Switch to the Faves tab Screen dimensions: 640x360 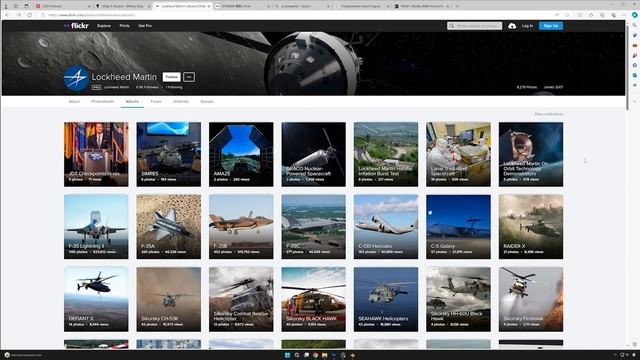coord(156,101)
